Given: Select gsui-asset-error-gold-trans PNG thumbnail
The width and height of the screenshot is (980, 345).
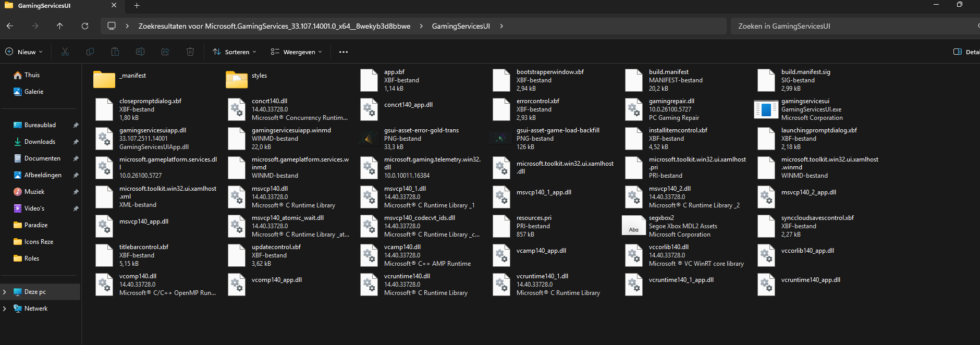Looking at the screenshot, I should tap(369, 138).
